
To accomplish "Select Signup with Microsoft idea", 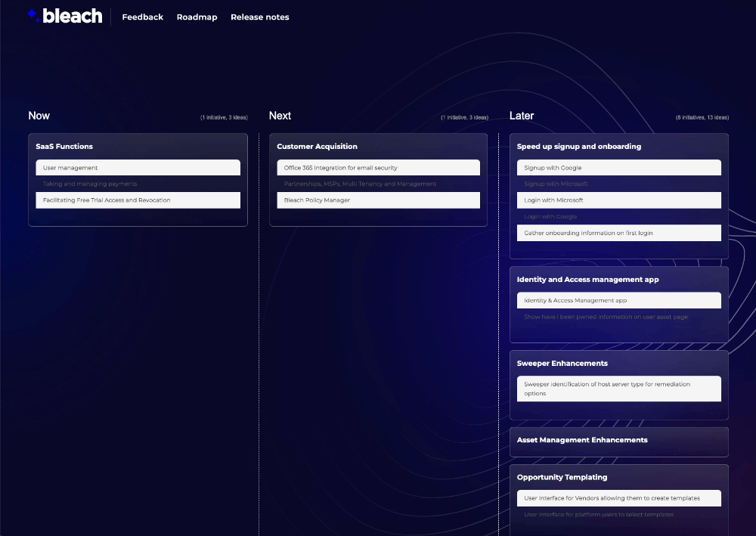I will pyautogui.click(x=619, y=184).
